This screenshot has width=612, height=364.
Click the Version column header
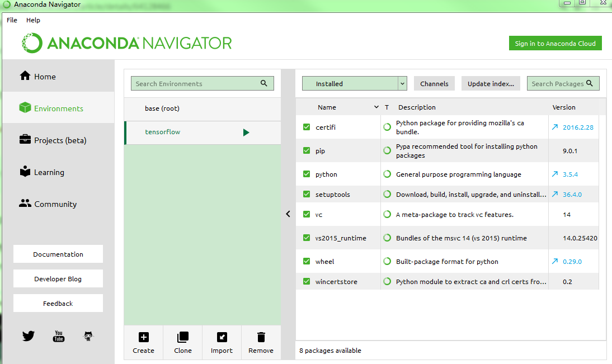(563, 107)
